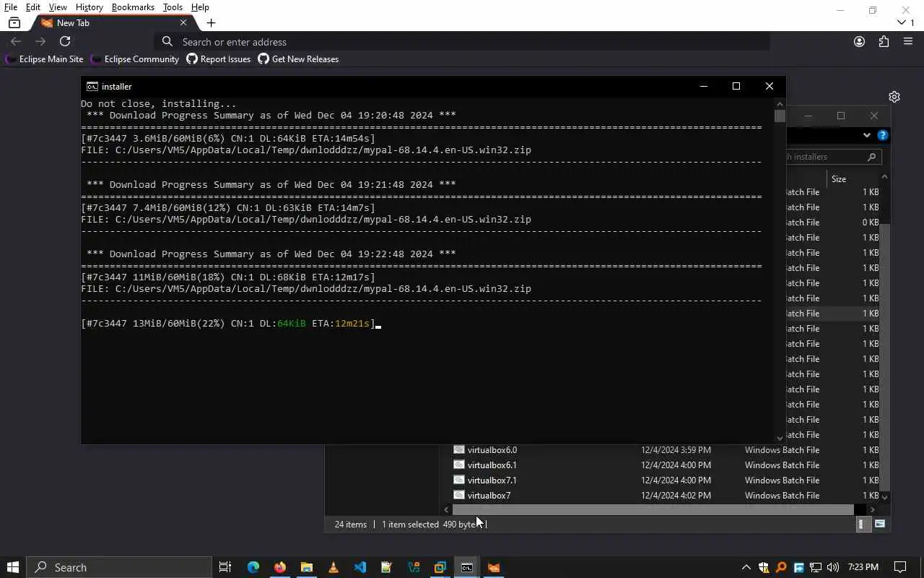Open Get New Releases bookmark
The width and height of the screenshot is (924, 578).
[298, 59]
